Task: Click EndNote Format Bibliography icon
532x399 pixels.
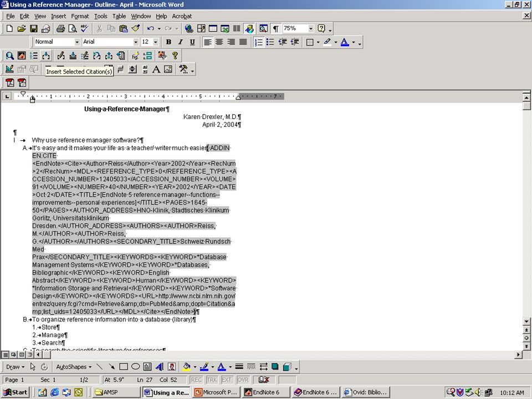Action: click(x=34, y=55)
